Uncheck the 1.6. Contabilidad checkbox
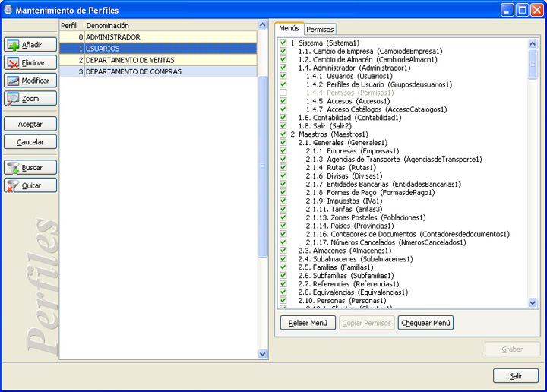547x392 pixels. point(283,118)
